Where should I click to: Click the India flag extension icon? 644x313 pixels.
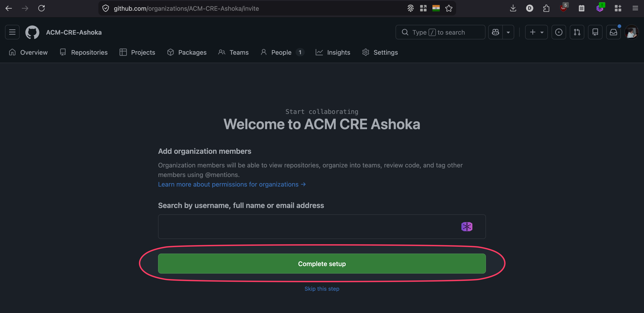pos(436,8)
